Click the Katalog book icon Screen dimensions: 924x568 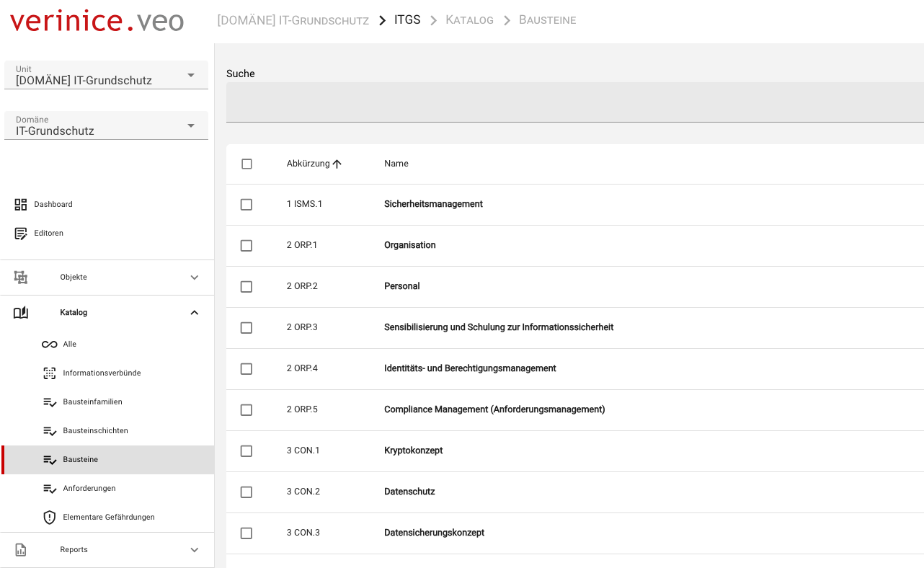click(x=21, y=313)
